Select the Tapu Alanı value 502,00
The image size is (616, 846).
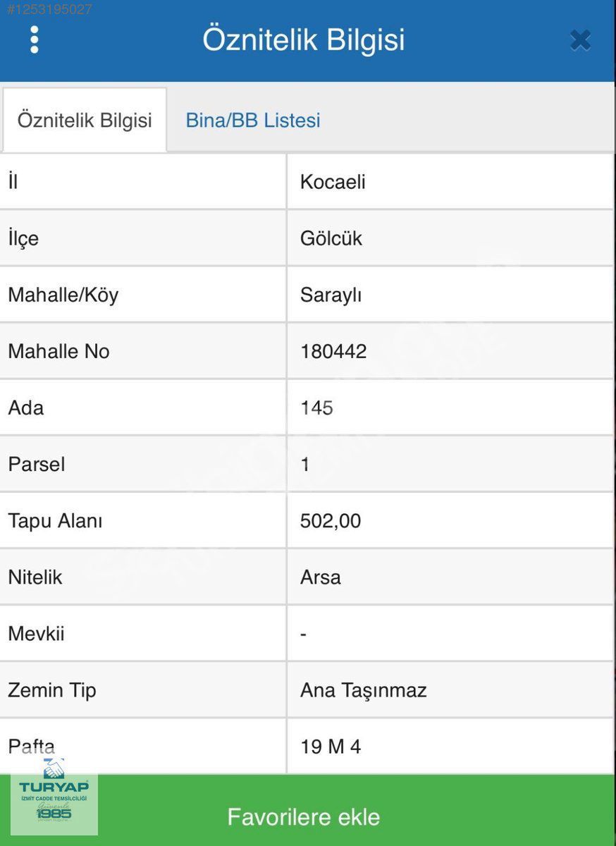[x=330, y=520]
